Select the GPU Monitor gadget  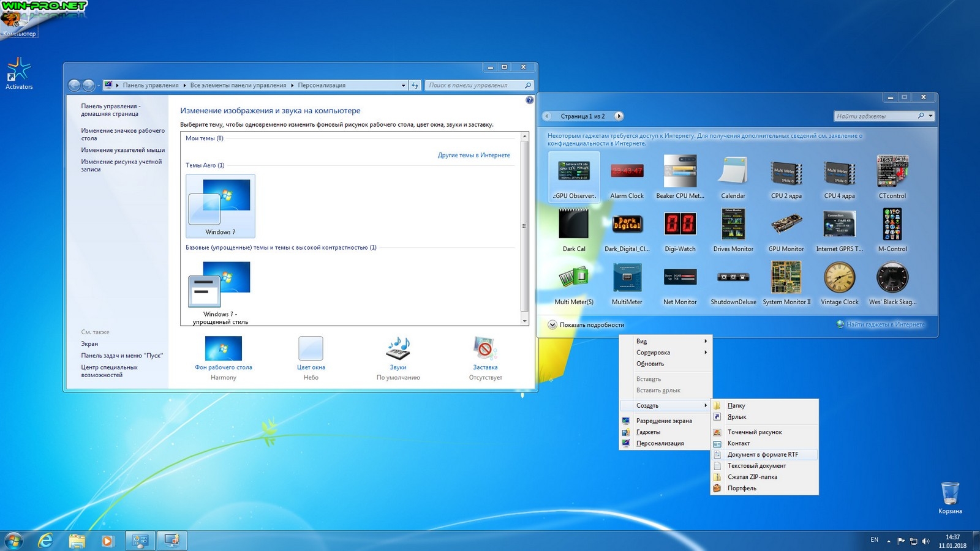tap(786, 230)
